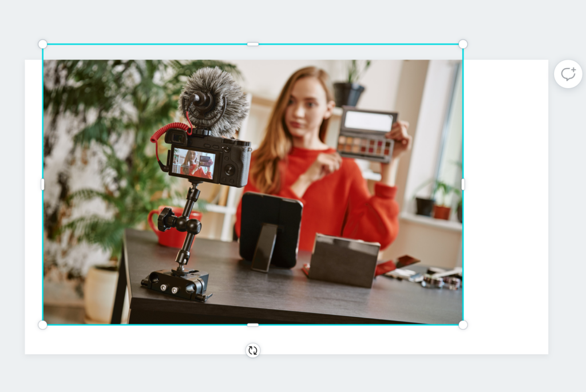Click the top-left corner resize handle

pos(42,44)
